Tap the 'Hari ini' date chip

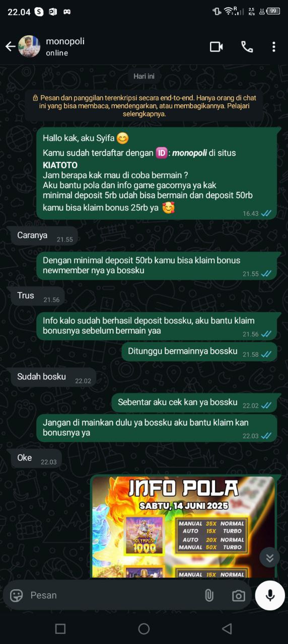point(144,76)
